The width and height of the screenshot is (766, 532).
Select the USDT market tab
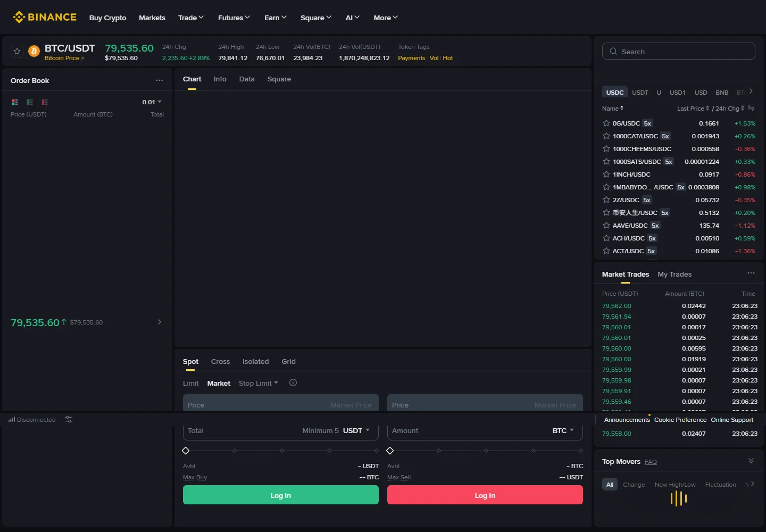(640, 92)
